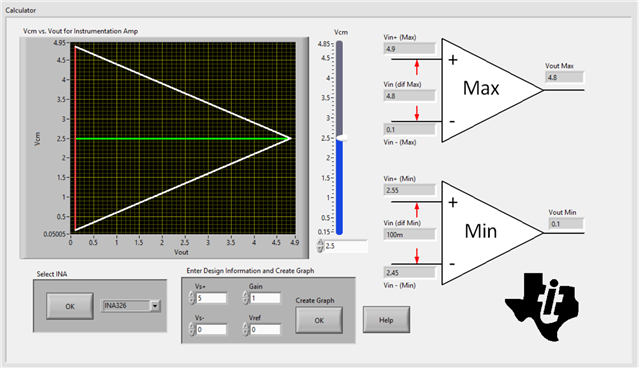The height and width of the screenshot is (368, 640).
Task: Click the Vs+ input field
Action: tap(211, 298)
